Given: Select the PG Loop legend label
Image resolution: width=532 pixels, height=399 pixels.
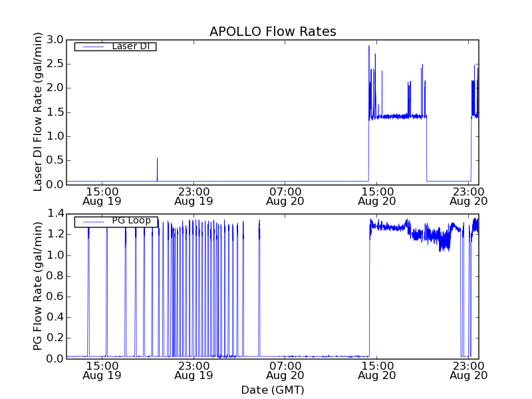Looking at the screenshot, I should coord(131,221).
